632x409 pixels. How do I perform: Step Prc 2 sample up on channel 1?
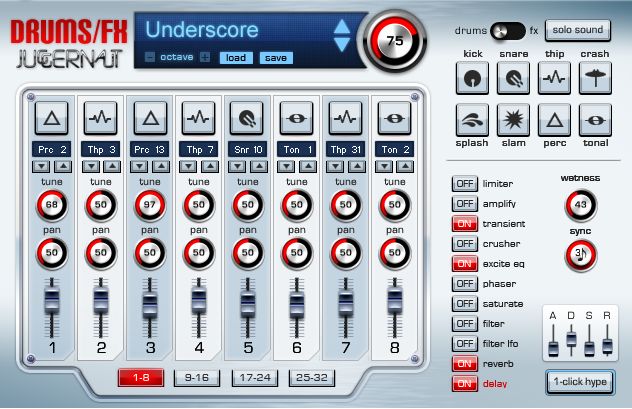click(62, 166)
